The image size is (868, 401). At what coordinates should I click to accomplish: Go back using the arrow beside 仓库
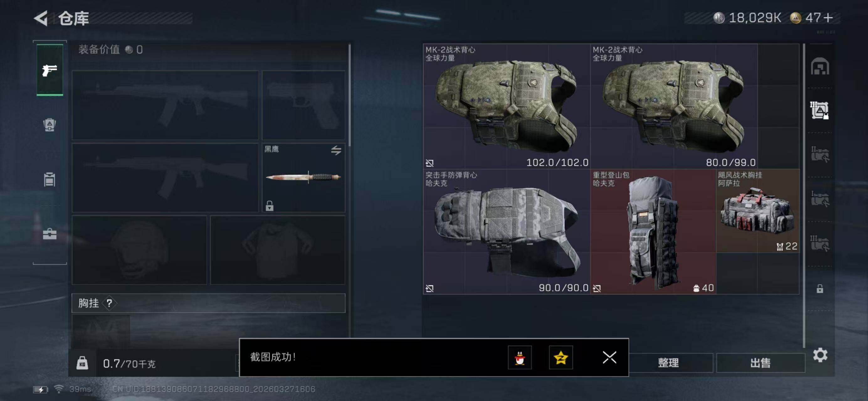click(41, 18)
